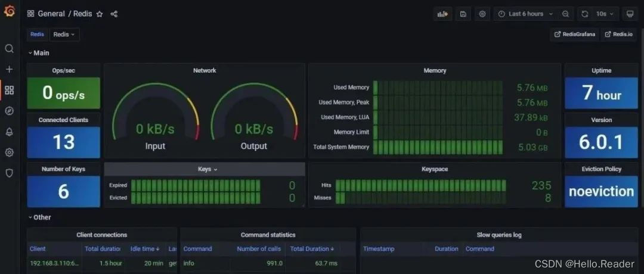Click the Keyspace panel title
The image size is (644, 274).
pos(435,169)
